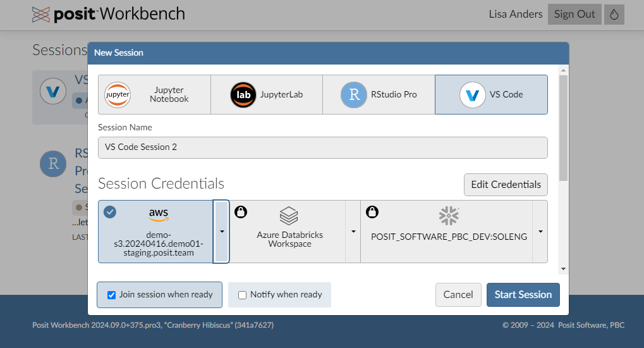644x348 pixels.
Task: Cancel the New Session dialog
Action: click(x=458, y=294)
